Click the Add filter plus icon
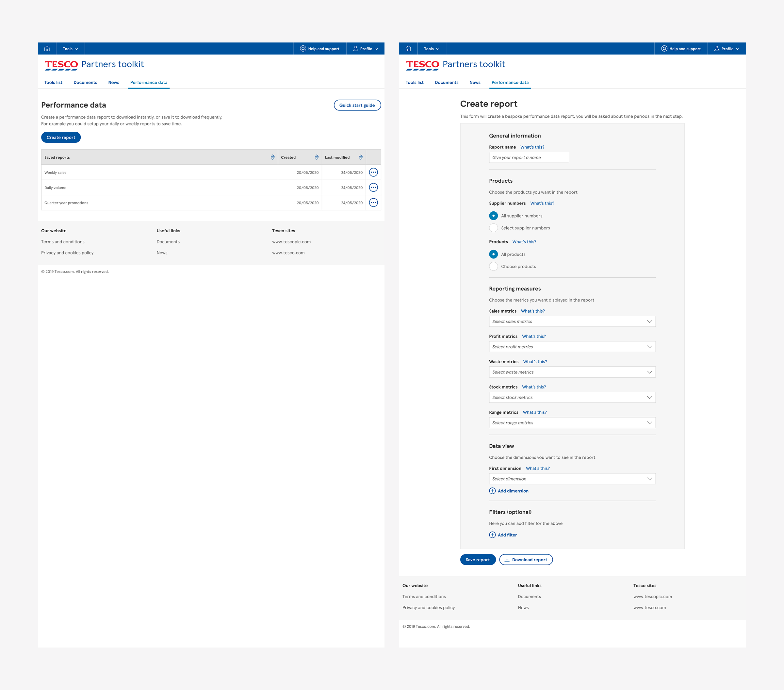Screen dimensions: 784x690 [493, 535]
